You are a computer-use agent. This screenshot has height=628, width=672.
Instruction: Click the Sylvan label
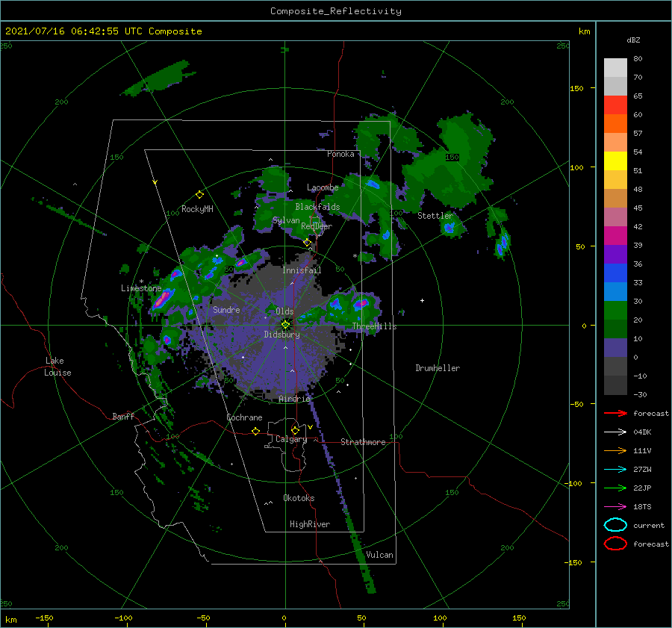point(286,220)
